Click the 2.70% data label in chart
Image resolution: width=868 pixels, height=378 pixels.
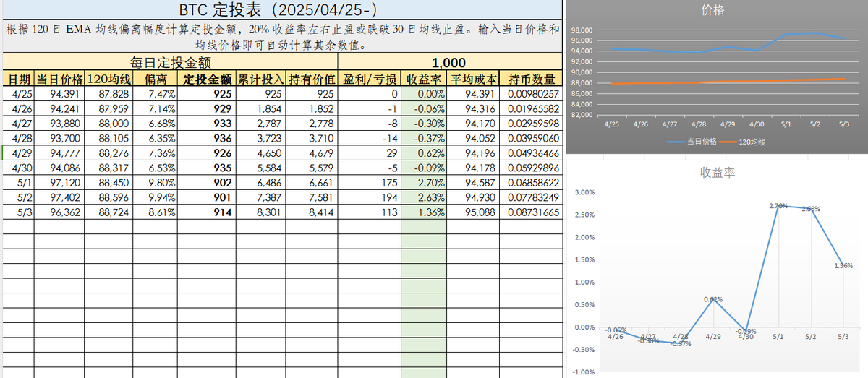778,206
